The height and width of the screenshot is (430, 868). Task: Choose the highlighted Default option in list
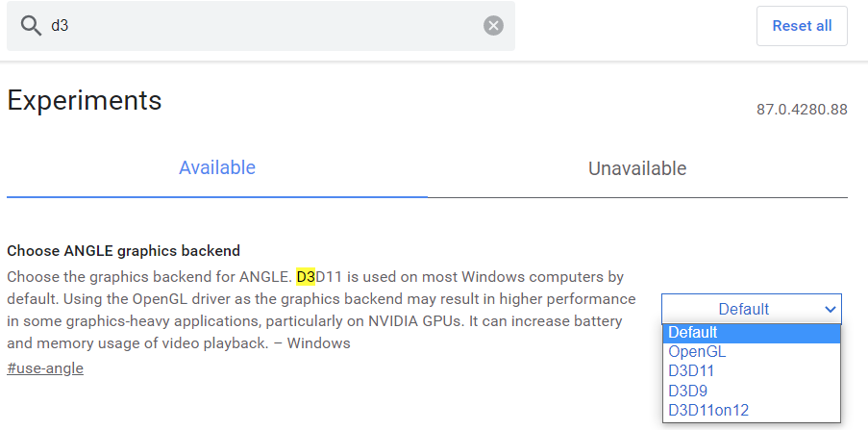click(x=693, y=333)
